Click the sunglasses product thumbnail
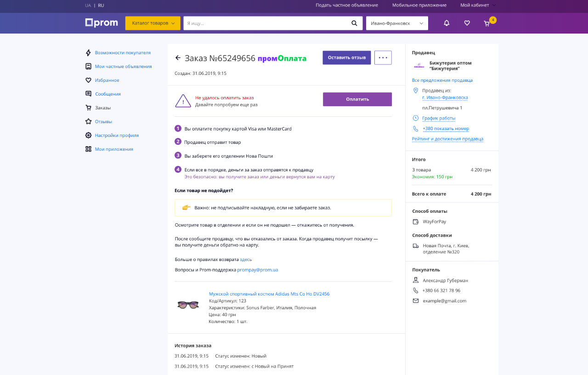Viewport: 588px width, 375px height. (x=188, y=305)
